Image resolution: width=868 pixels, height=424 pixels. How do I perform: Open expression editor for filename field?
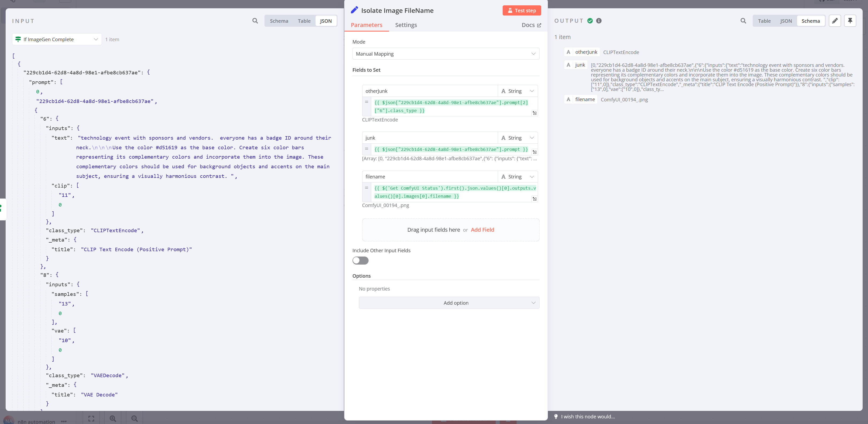coord(535,199)
